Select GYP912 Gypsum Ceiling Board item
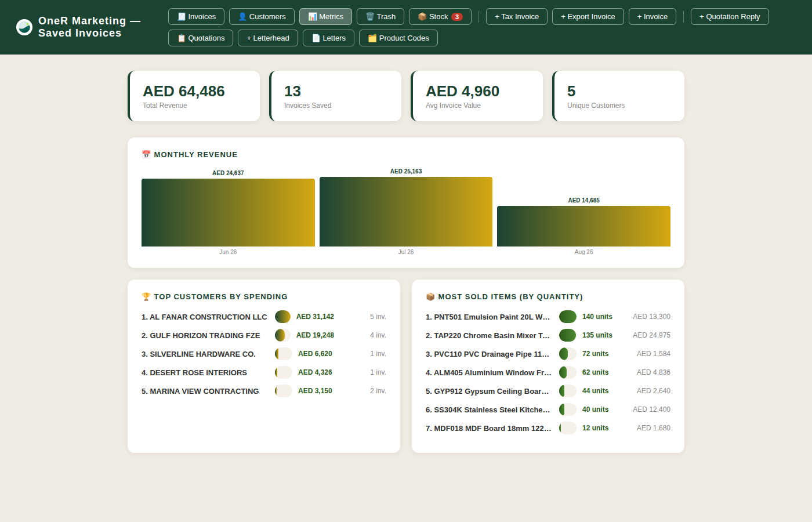This screenshot has height=522, width=812. pos(548,391)
